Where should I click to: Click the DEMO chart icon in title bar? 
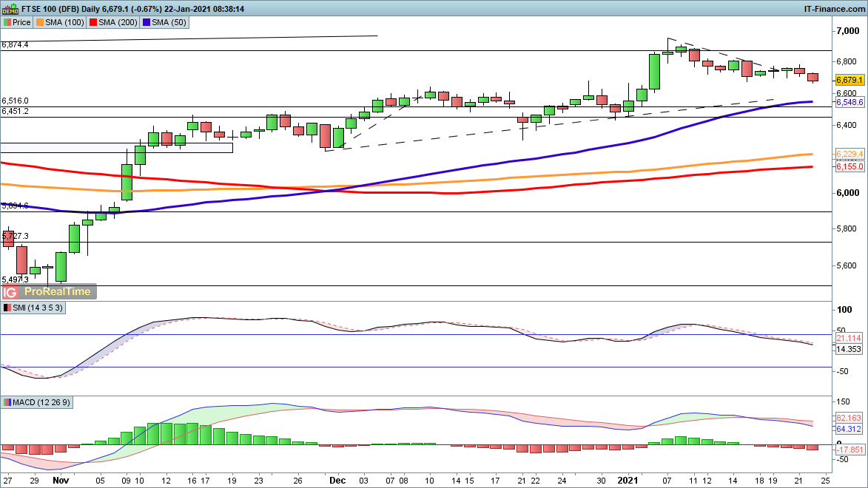9,9
